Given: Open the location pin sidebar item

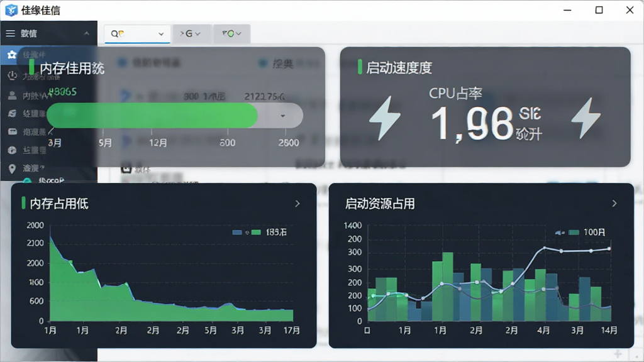Looking at the screenshot, I should [13, 168].
